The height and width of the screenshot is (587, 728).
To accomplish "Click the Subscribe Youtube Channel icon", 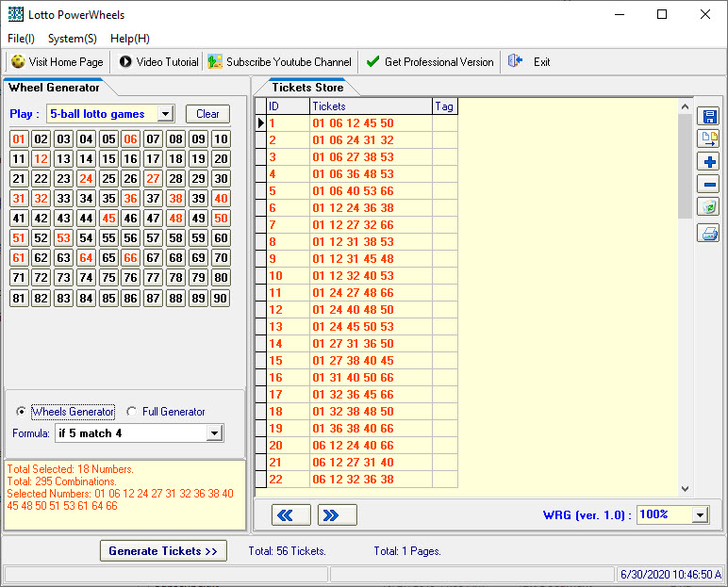I will 215,62.
